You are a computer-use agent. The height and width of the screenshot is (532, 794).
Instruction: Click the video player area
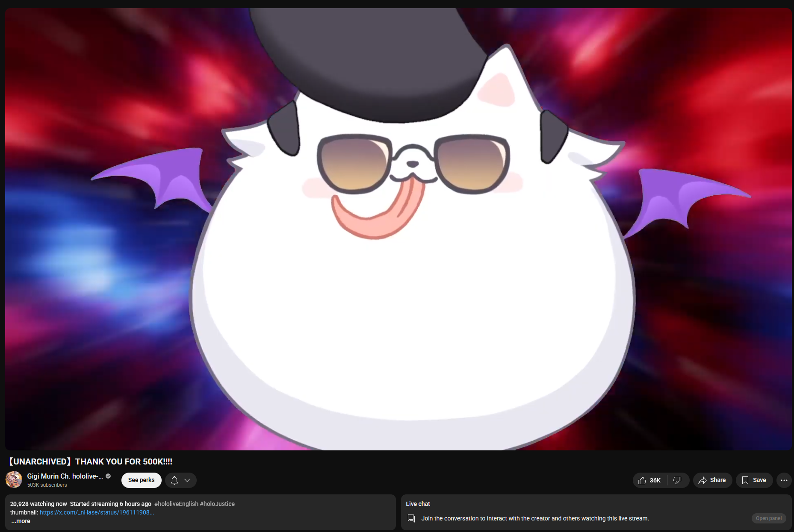pos(398,229)
